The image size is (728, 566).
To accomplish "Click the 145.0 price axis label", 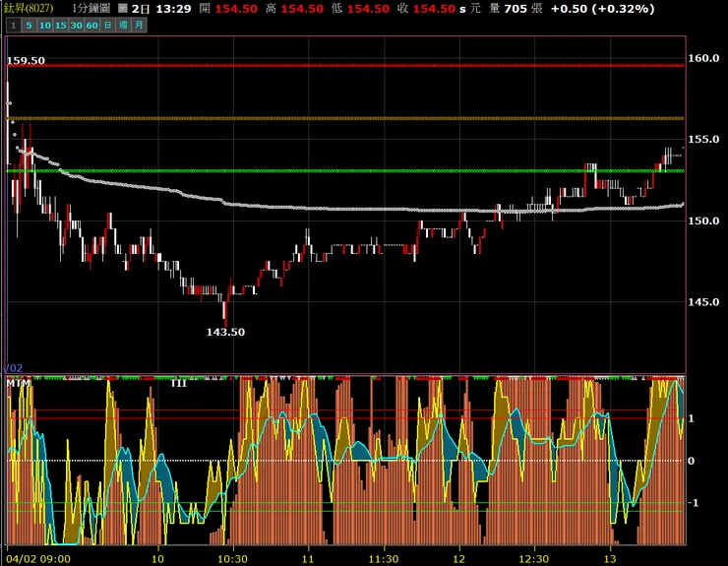I will pos(703,302).
